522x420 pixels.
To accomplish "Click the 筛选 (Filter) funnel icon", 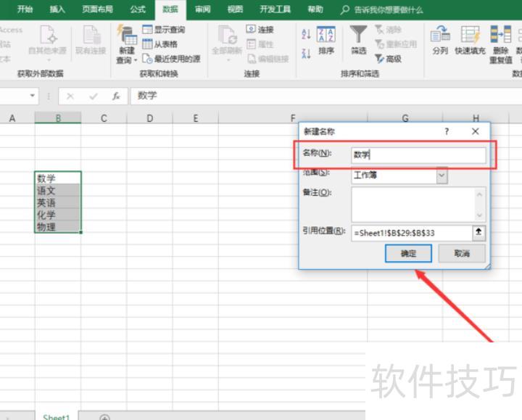I will point(358,35).
